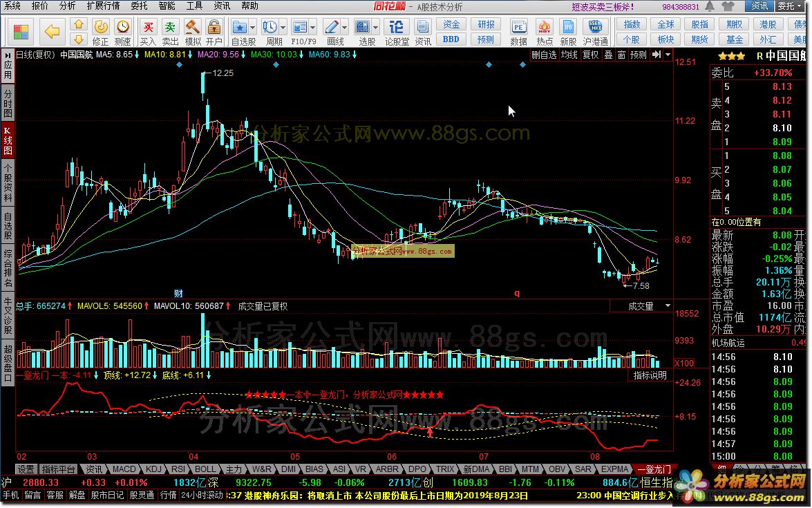Switch to the KDJ indicator tab
The image size is (812, 508).
[x=154, y=469]
